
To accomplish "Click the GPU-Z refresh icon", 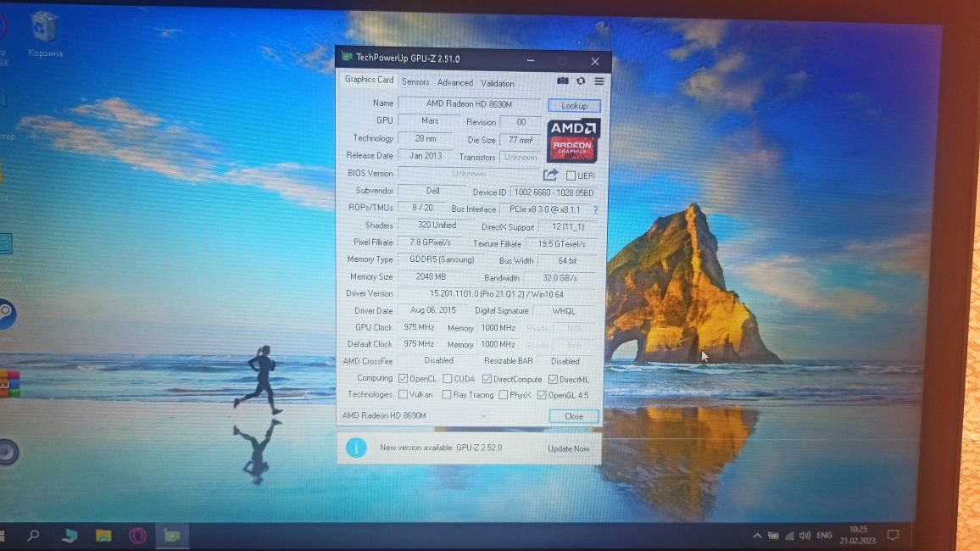I will [x=581, y=81].
